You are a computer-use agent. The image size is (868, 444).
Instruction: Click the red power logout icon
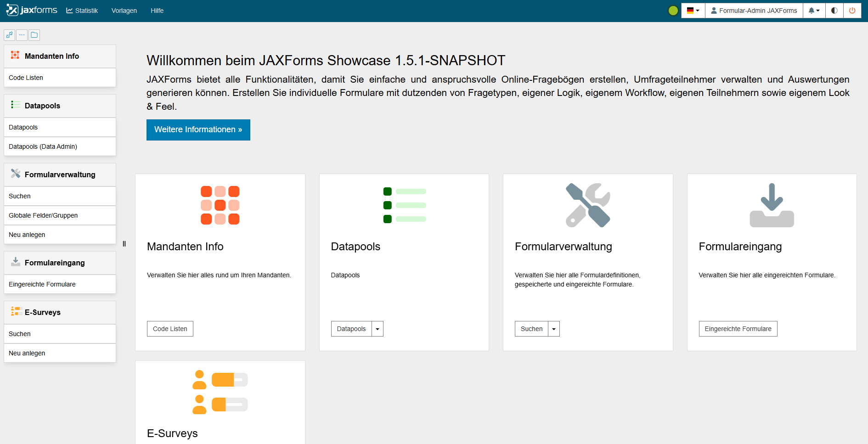(852, 11)
